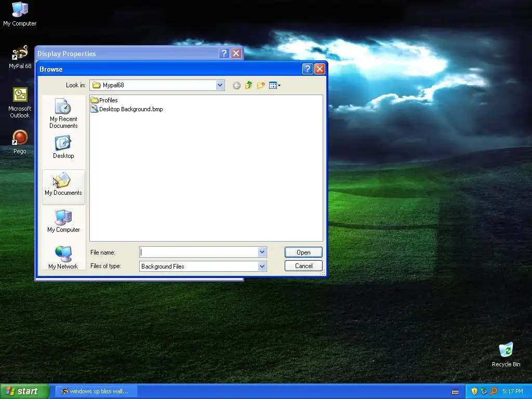Viewport: 532px width, 399px height.
Task: Click the Mypal68 folder icon in Look in
Action: click(x=97, y=85)
